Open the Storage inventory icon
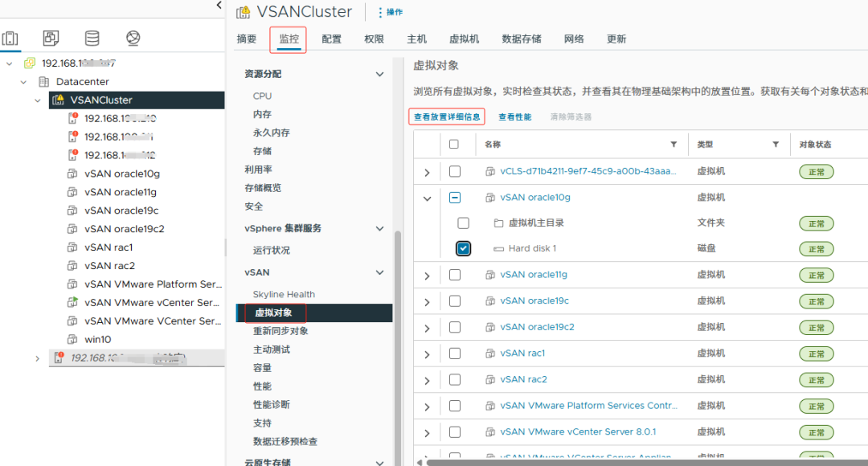The height and width of the screenshot is (466, 868). [x=92, y=39]
